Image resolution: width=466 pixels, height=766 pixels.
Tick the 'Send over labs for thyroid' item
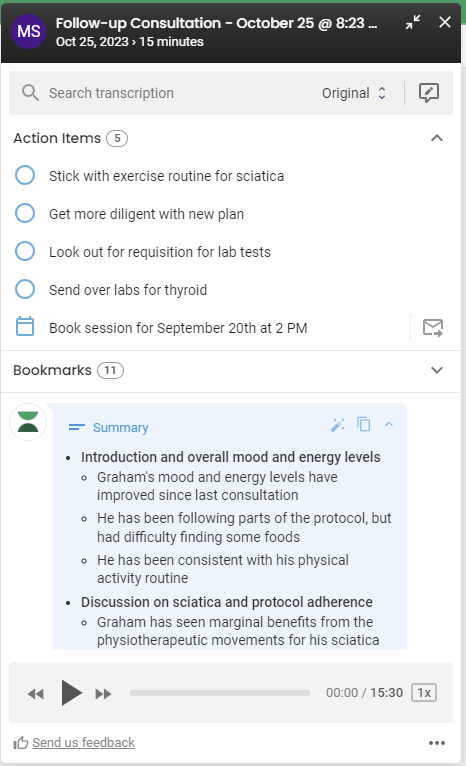click(x=25, y=289)
